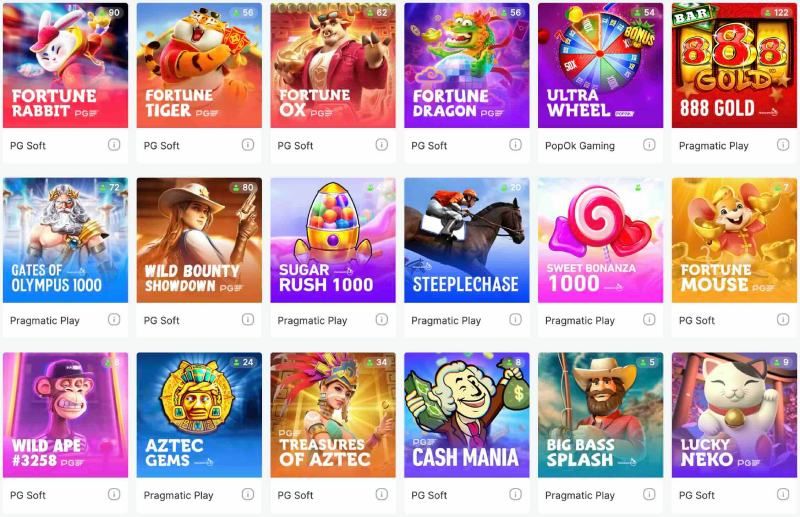Select Sugar Rush 1000 thumbnail
800x517 pixels.
[x=333, y=240]
